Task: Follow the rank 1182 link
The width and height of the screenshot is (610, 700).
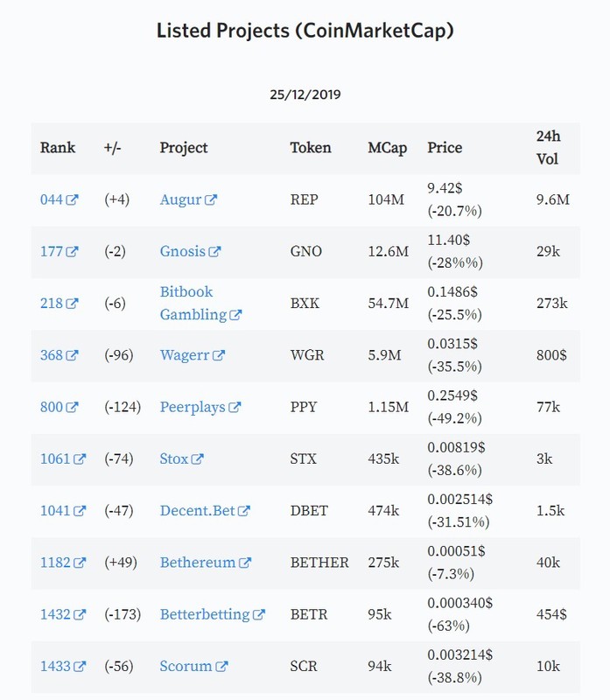Action: (63, 562)
